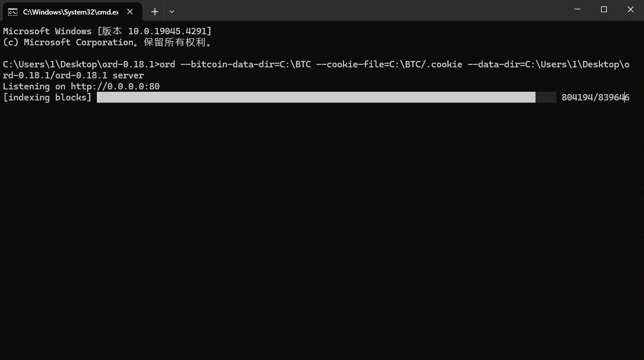This screenshot has height=360, width=644.
Task: Maximize the terminal window
Action: 604,10
